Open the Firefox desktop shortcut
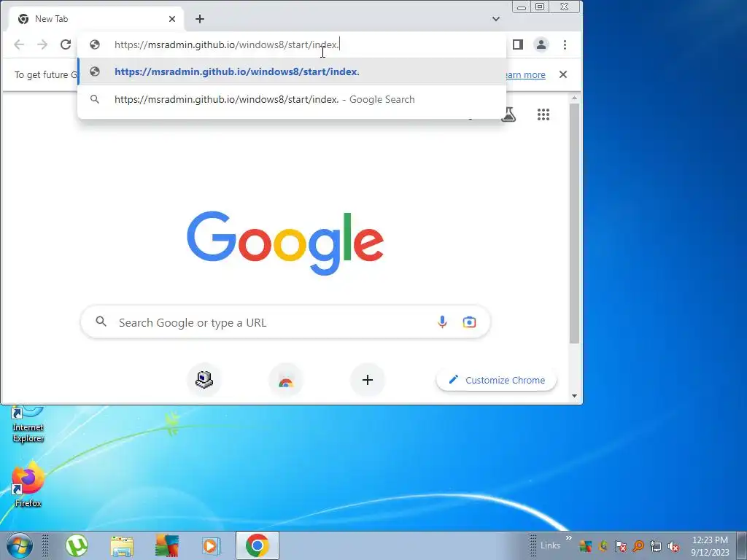 pos(28,484)
